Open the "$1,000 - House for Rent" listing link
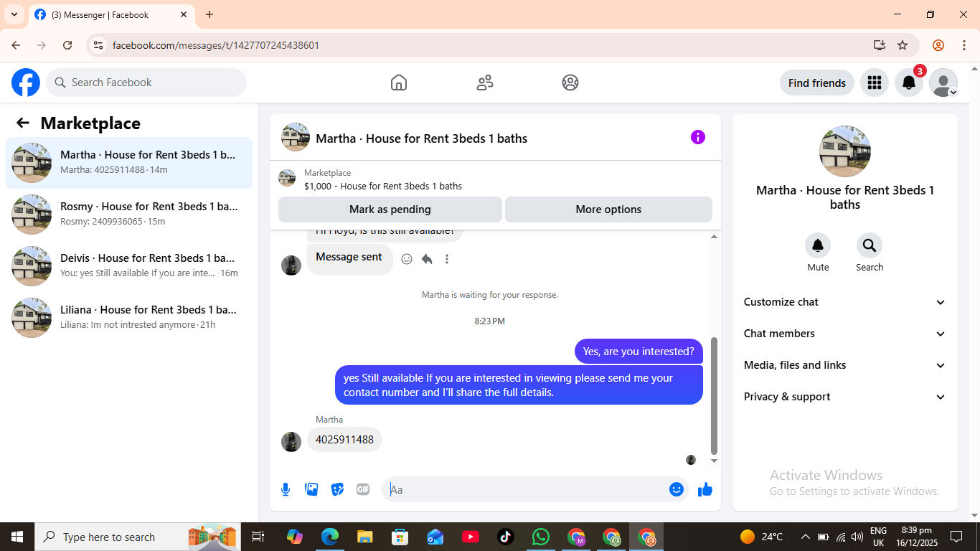The width and height of the screenshot is (980, 551). (383, 186)
